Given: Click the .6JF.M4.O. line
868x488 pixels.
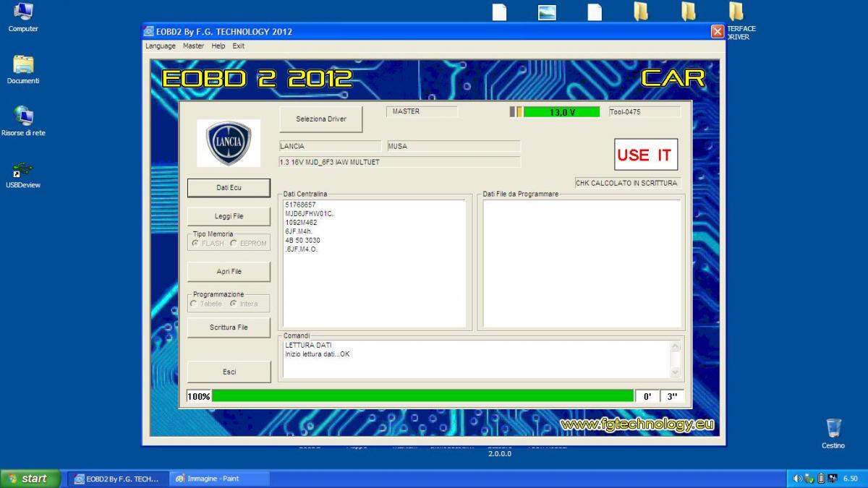Looking at the screenshot, I should [x=301, y=249].
